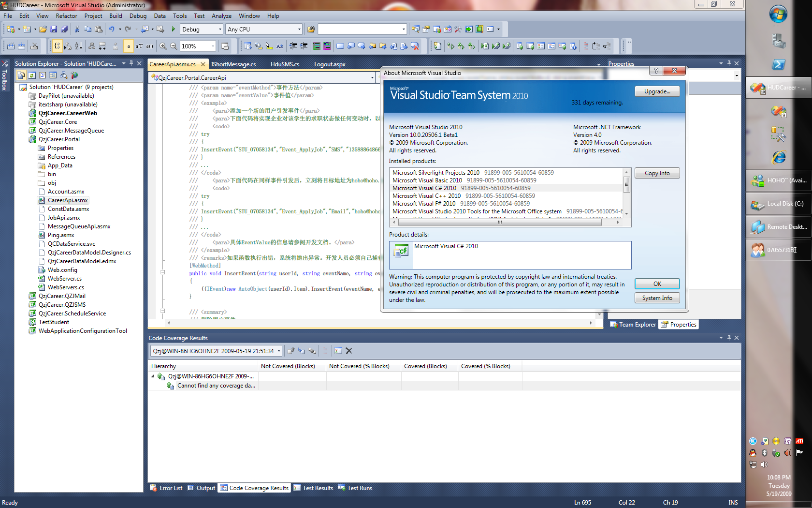Image resolution: width=812 pixels, height=508 pixels.
Task: Click the installed products horizontal scrollbar
Action: (x=500, y=223)
